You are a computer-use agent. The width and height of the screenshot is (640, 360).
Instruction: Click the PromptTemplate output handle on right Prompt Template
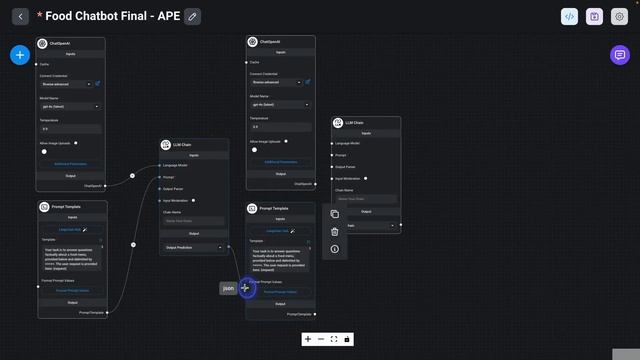315,314
